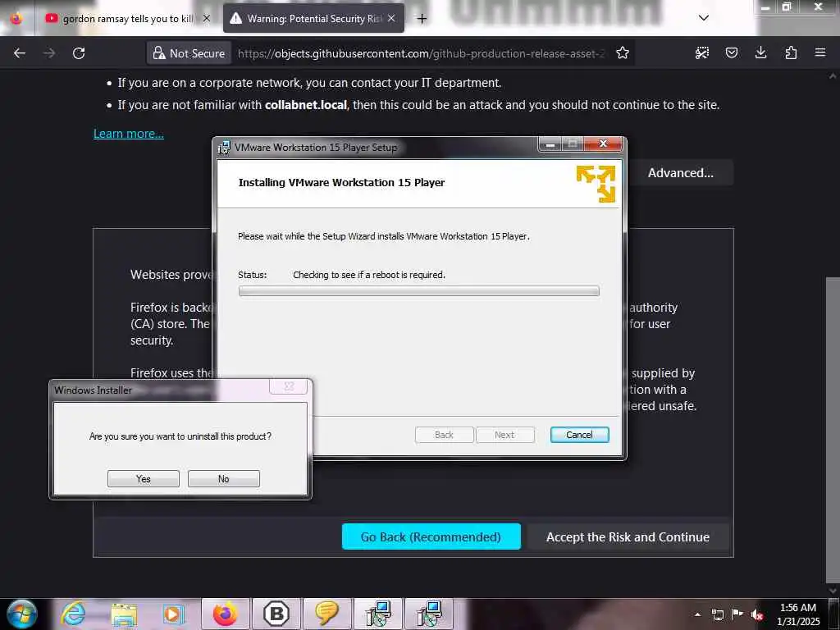Open the Firefox hamburger application menu
Screen dimensions: 840x630
[x=820, y=52]
